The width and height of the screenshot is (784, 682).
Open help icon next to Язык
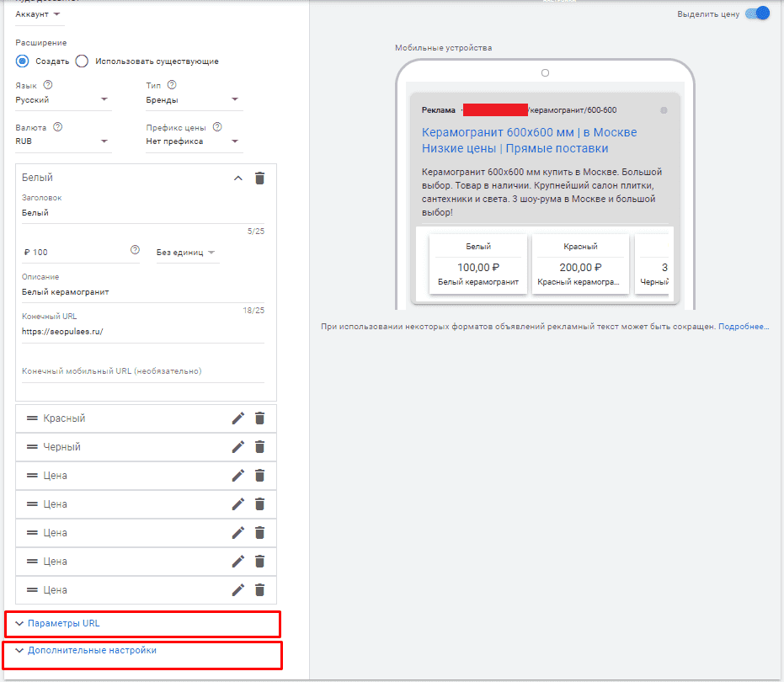(x=47, y=85)
